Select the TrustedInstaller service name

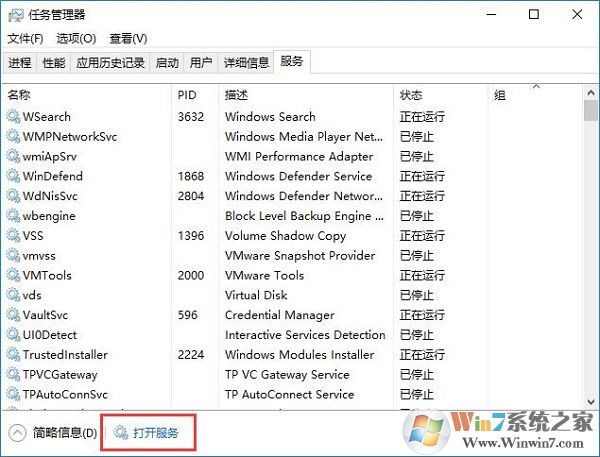(x=65, y=355)
